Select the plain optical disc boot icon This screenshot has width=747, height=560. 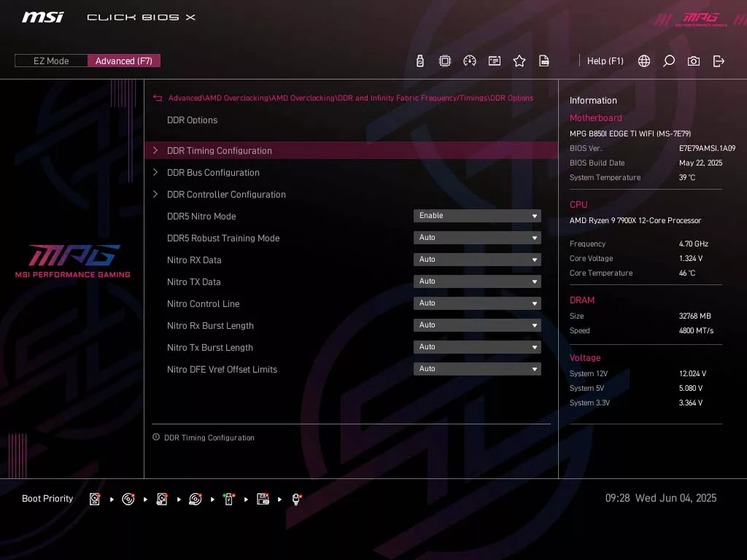pyautogui.click(x=128, y=499)
